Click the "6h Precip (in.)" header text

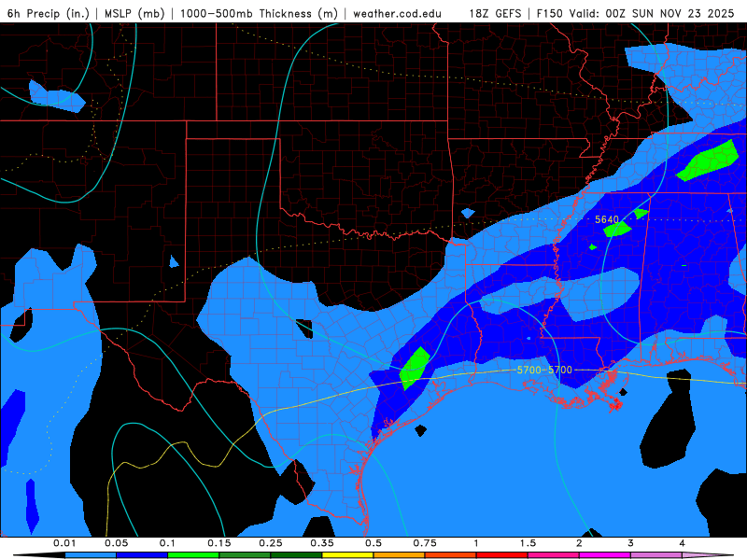49,13
